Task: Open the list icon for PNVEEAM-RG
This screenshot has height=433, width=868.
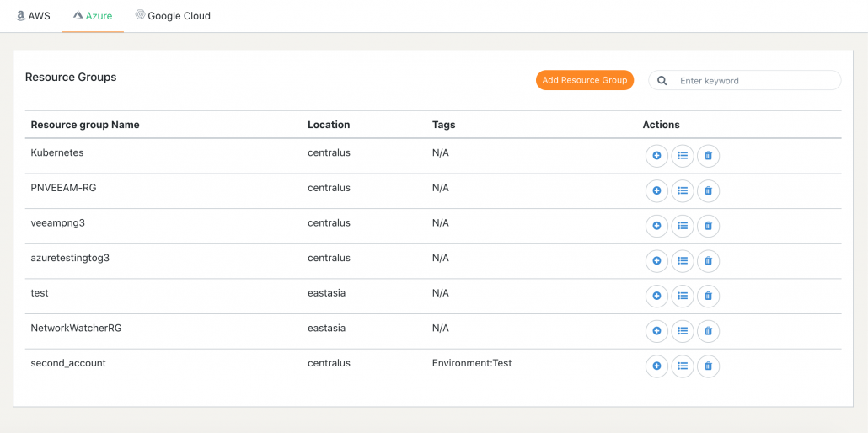Action: pos(683,190)
